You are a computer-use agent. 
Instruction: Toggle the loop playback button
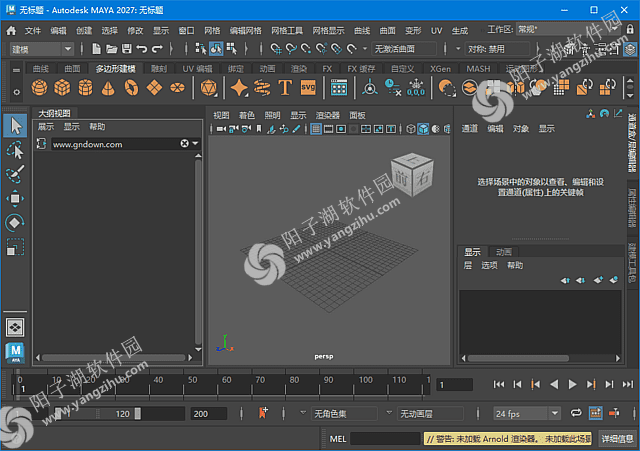(x=576, y=413)
